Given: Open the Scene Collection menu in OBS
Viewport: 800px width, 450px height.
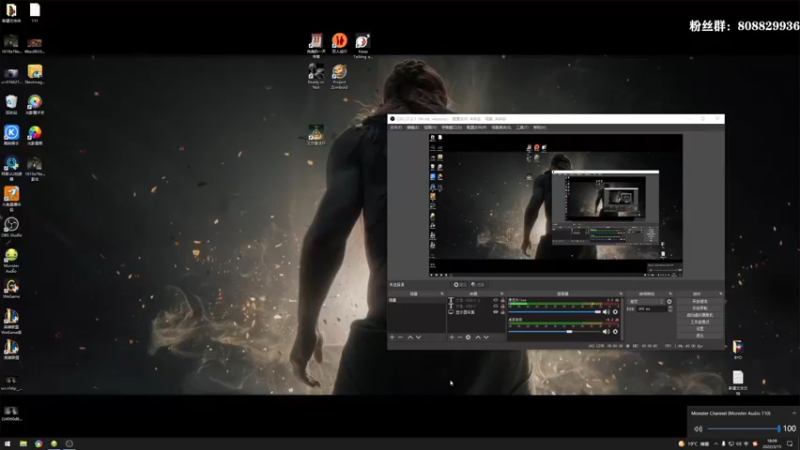Looking at the screenshot, I should 501,128.
